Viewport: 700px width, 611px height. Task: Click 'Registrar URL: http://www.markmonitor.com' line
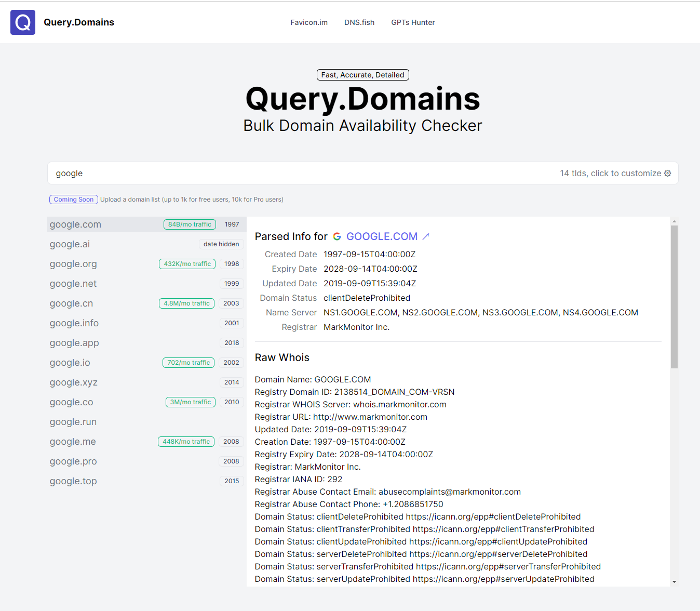(x=341, y=417)
